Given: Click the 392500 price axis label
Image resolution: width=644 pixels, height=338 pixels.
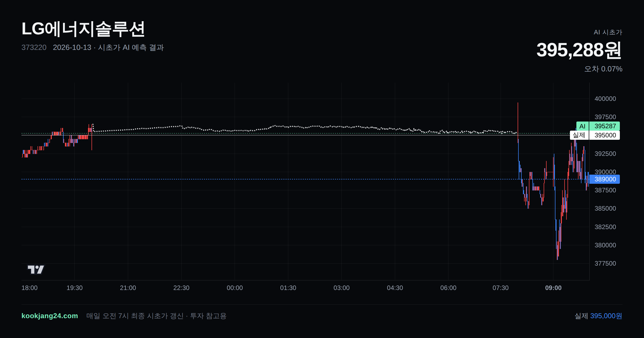Looking at the screenshot, I should pyautogui.click(x=605, y=154).
